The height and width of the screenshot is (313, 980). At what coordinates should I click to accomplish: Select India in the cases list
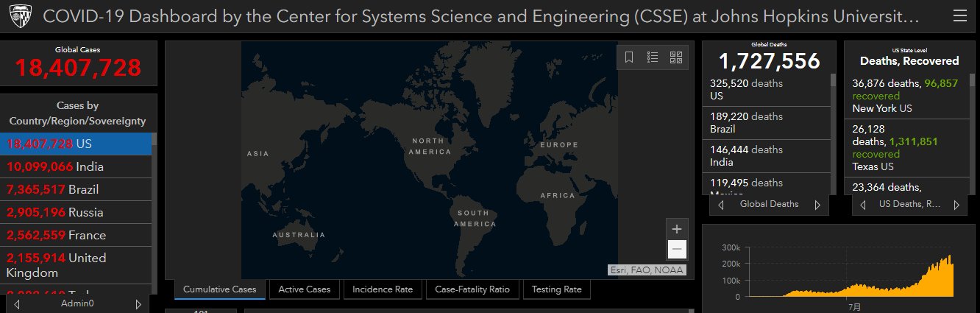coord(77,166)
